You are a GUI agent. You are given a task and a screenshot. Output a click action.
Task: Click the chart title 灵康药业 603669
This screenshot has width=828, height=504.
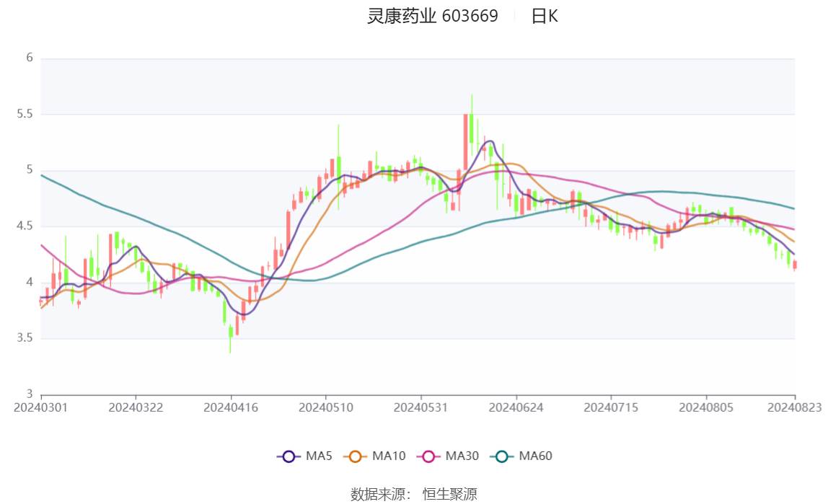(433, 16)
